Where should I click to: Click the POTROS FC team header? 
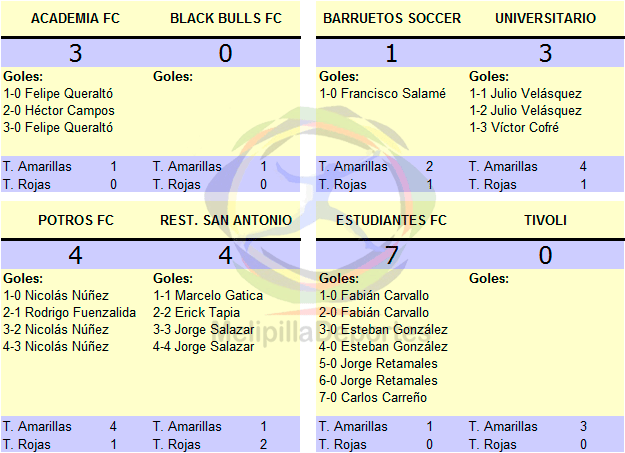pyautogui.click(x=76, y=220)
